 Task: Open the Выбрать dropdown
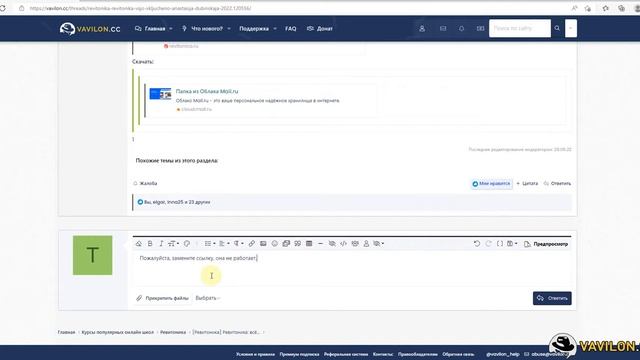tap(208, 298)
